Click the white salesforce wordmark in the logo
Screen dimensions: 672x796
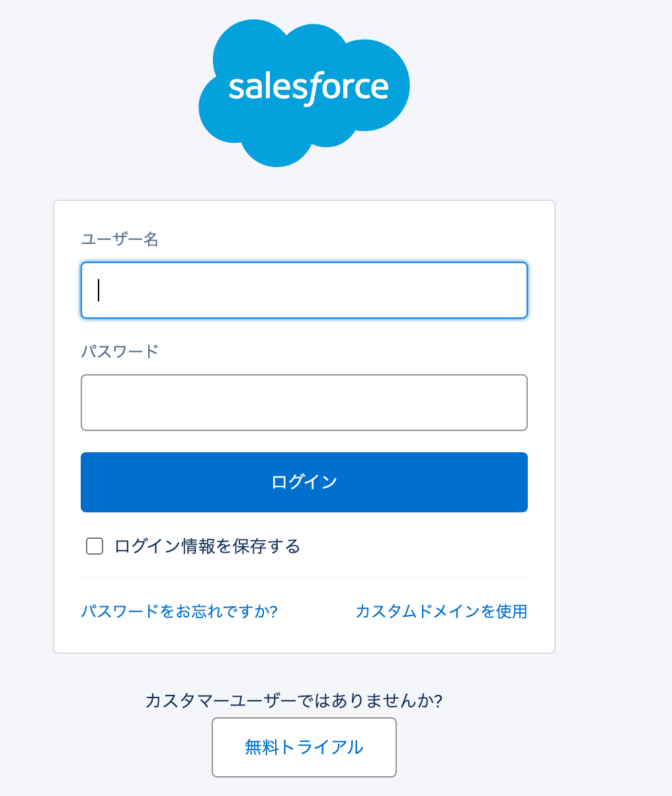click(x=308, y=87)
